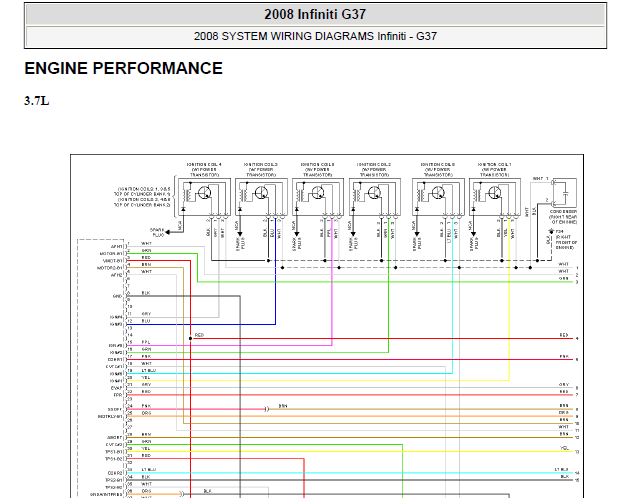Click the Ignition Coil 1 label text

(x=495, y=170)
